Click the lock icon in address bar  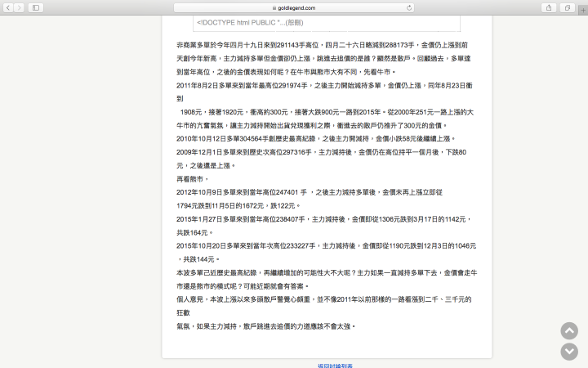click(x=274, y=7)
